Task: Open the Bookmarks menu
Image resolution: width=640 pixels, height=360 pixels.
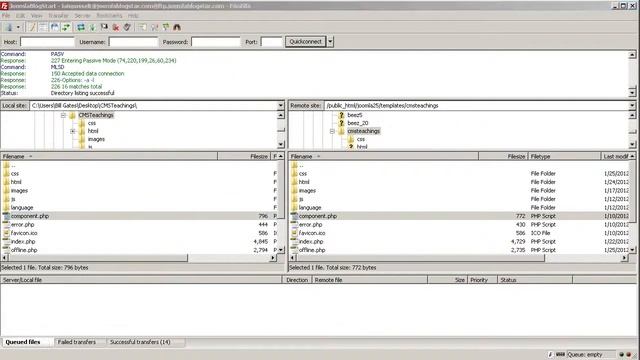Action: (x=109, y=16)
